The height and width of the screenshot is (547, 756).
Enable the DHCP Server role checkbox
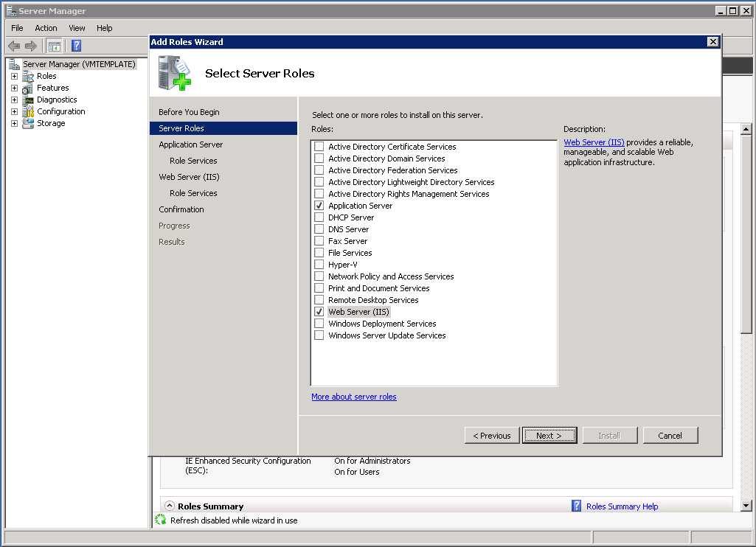319,217
